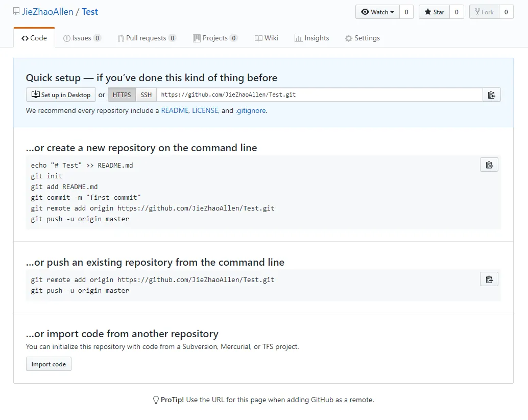The width and height of the screenshot is (528, 420).
Task: Follow the README link
Action: point(175,110)
